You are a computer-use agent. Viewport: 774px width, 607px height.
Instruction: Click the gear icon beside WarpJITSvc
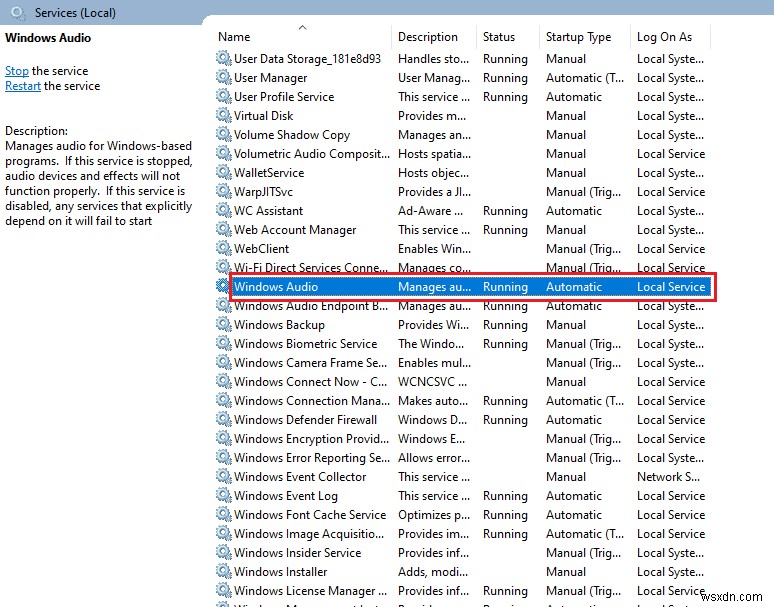tap(224, 191)
